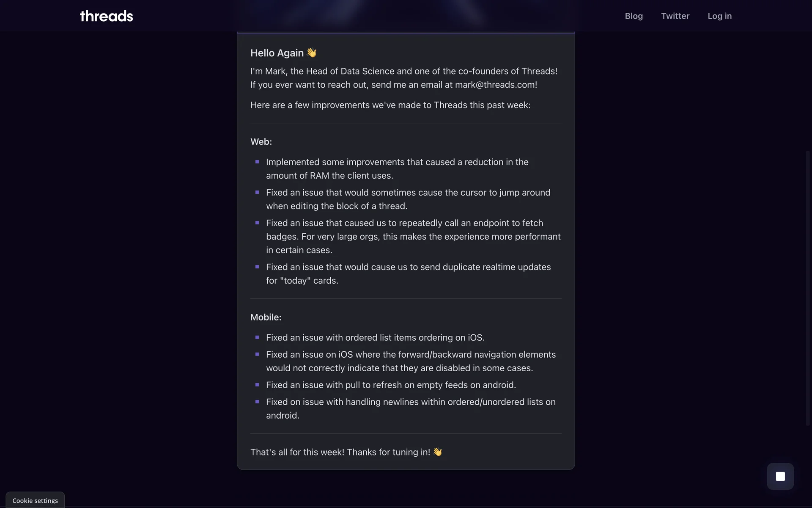Screen dimensions: 812x508
Task: Click the fetch badges endpoint list item
Action: tap(413, 236)
